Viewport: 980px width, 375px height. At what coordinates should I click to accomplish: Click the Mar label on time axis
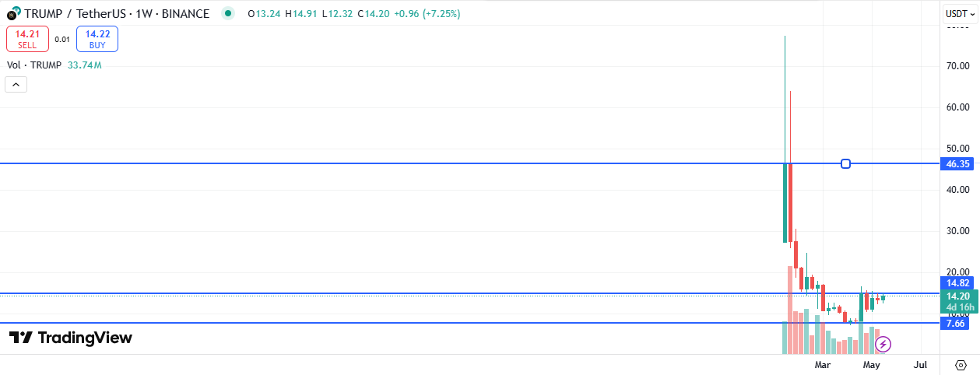point(823,365)
